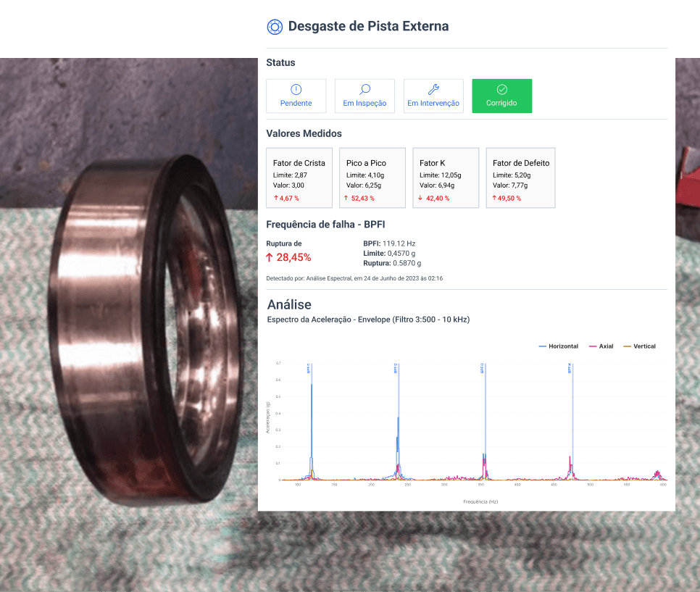This screenshot has height=592, width=700.
Task: Click the magnifying glass icon in Em Inspeção
Action: 364,90
